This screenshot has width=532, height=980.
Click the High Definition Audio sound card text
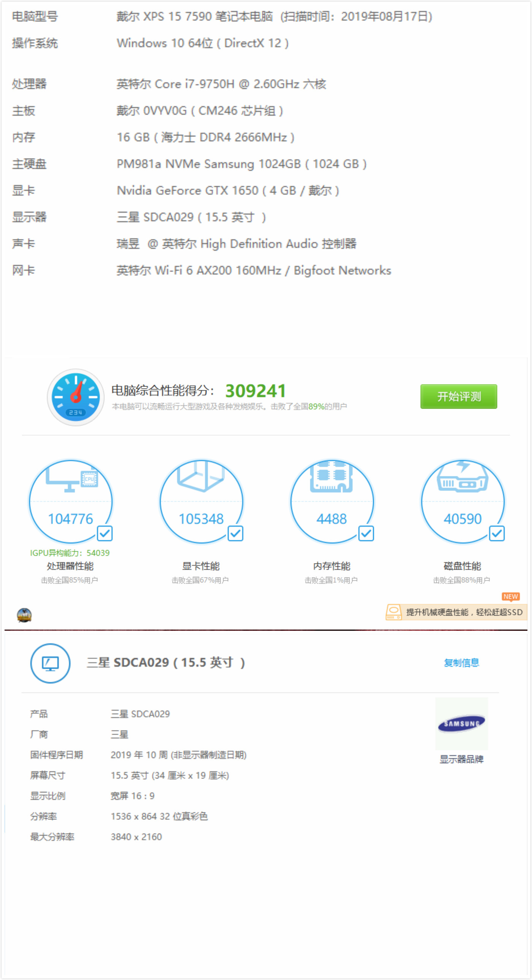237,244
